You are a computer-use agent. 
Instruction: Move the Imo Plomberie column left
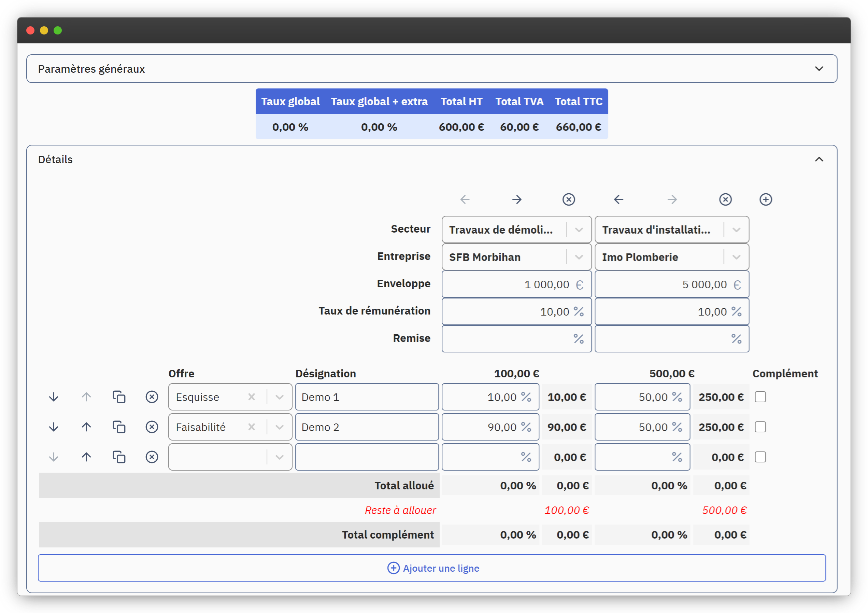pyautogui.click(x=618, y=199)
